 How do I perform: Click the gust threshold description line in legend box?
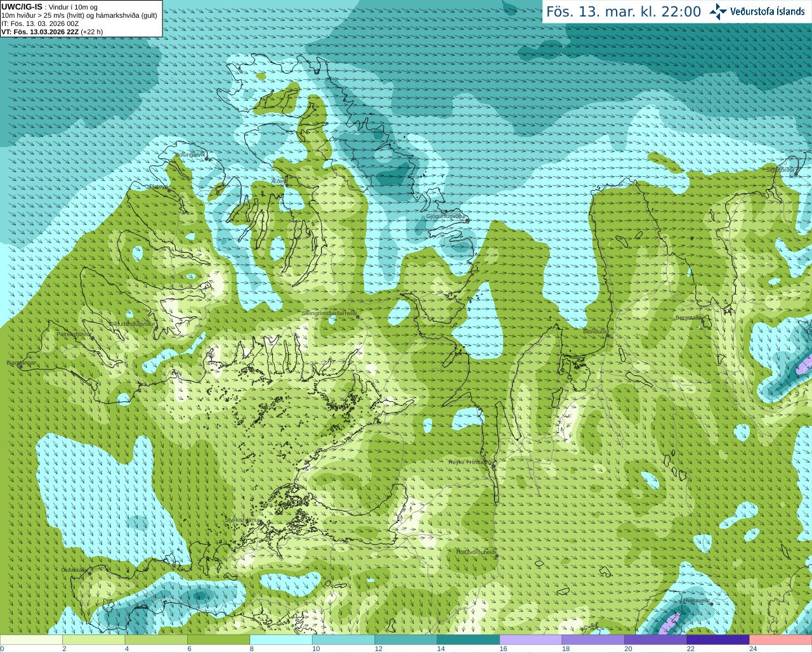click(79, 15)
